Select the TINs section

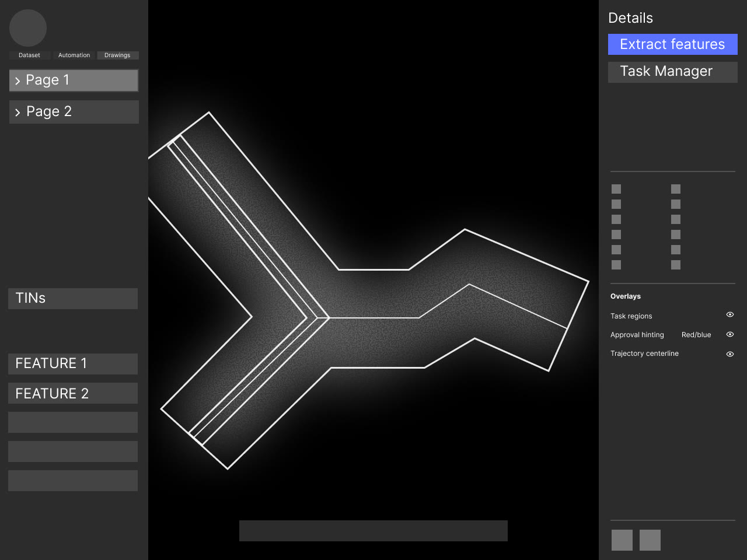pos(73,299)
